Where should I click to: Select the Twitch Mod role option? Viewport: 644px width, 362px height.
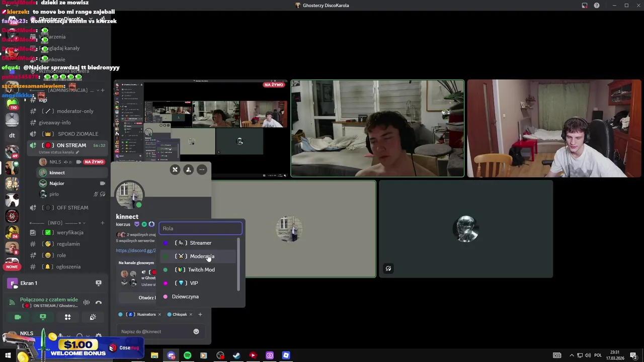click(199, 269)
